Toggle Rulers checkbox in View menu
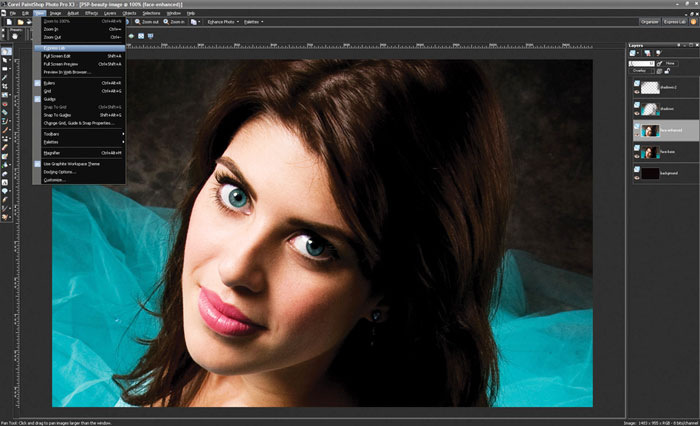 click(38, 83)
